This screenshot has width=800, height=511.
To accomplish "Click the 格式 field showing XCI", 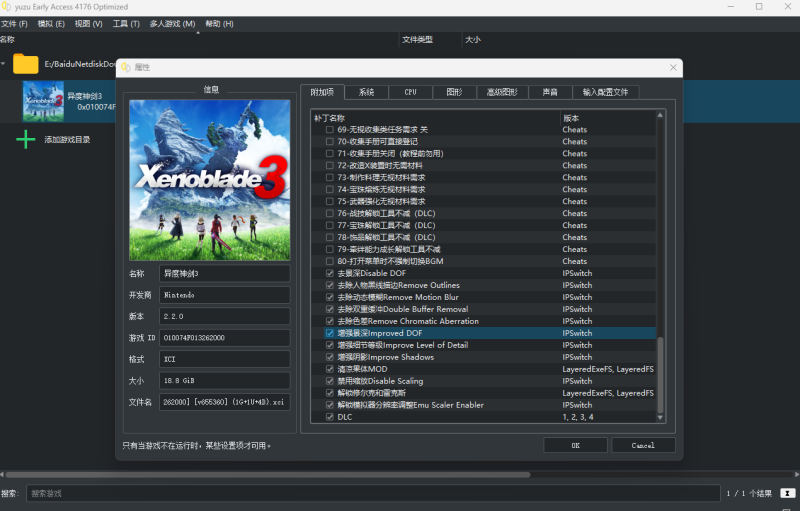I will pos(224,359).
